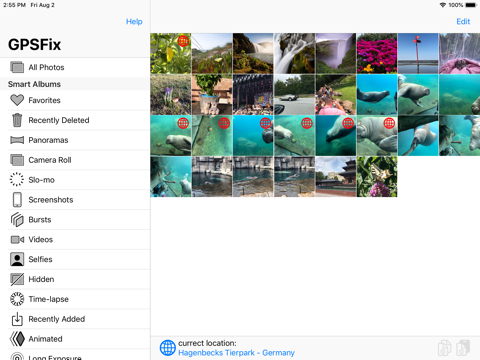480x360 pixels.
Task: Select the butterfly on purple flower photo
Action: (377, 177)
